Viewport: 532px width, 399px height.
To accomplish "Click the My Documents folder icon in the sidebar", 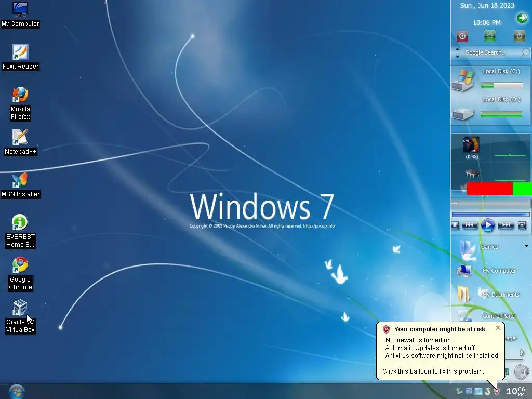I will click(x=463, y=294).
